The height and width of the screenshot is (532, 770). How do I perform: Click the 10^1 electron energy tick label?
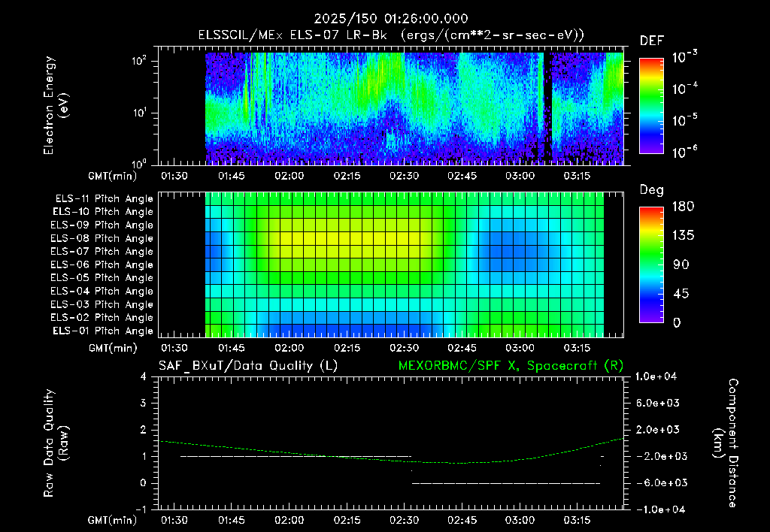(139, 113)
